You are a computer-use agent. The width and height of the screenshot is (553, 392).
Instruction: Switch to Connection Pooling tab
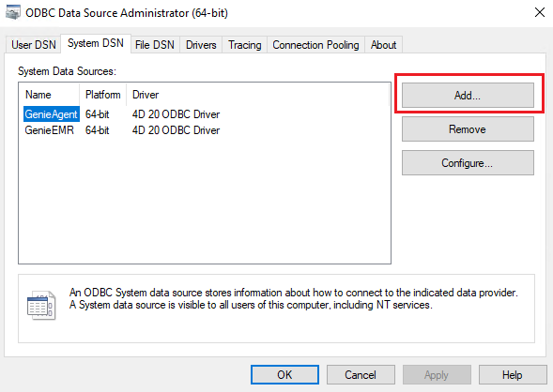tap(315, 45)
